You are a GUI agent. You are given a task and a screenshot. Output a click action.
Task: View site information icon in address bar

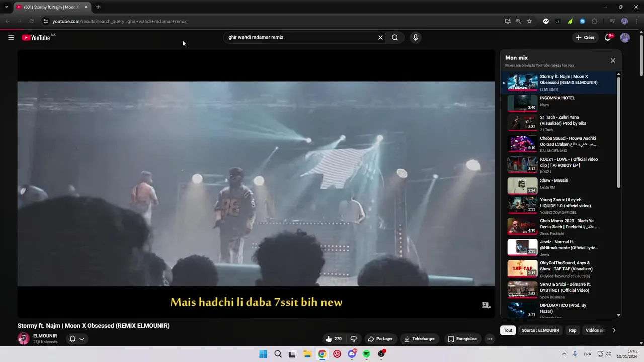[45, 21]
